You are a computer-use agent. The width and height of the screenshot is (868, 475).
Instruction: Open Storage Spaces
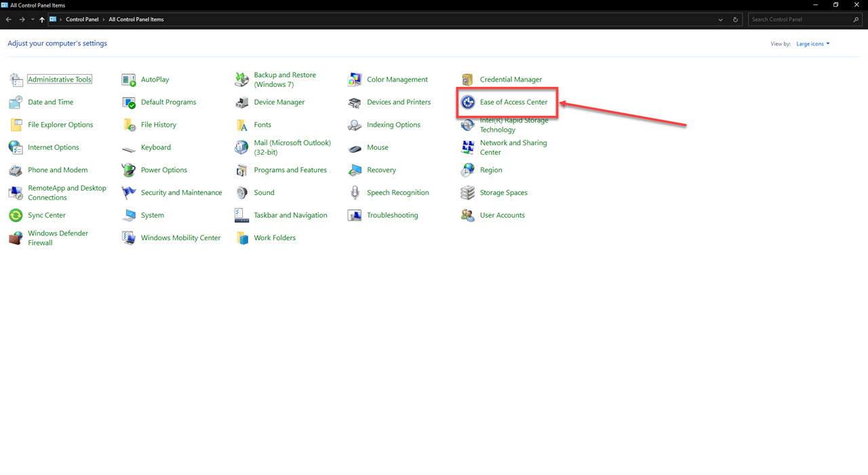(503, 192)
